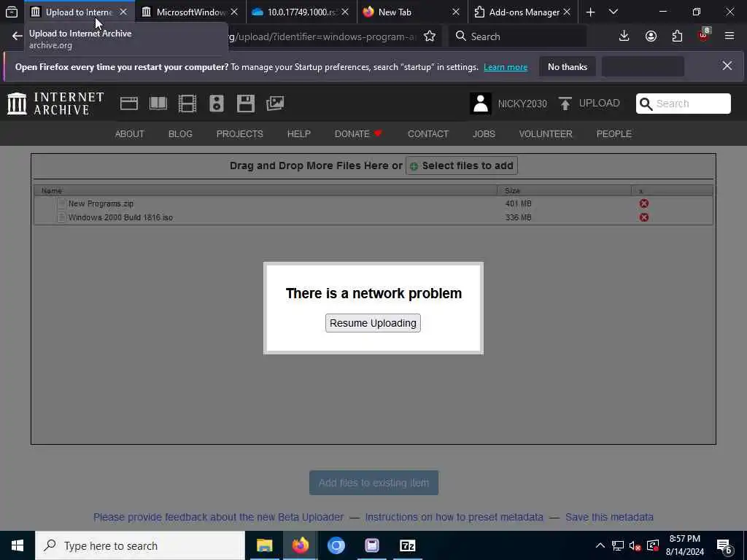Switch to the Add-ons Manager tab
Viewport: 747px width, 560px height.
[523, 12]
